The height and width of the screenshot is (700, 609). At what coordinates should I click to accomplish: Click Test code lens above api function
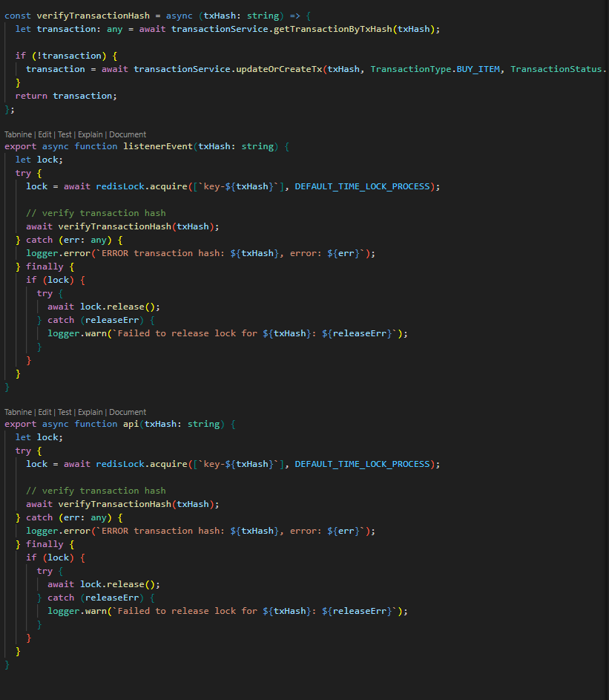65,412
